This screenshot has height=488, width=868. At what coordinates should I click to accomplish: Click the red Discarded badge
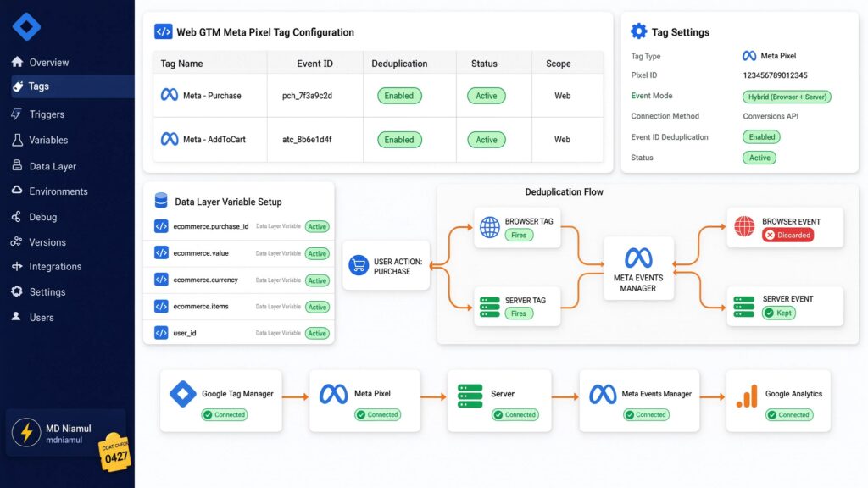click(x=787, y=236)
